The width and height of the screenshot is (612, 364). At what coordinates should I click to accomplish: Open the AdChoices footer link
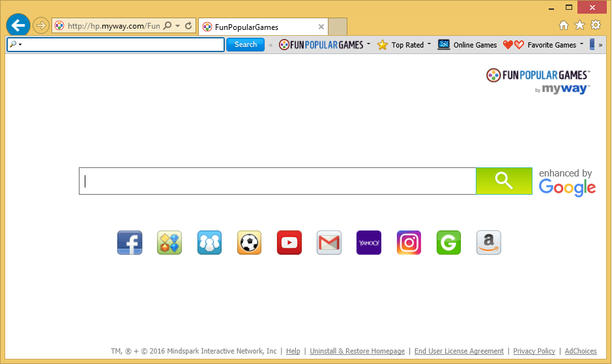(581, 351)
